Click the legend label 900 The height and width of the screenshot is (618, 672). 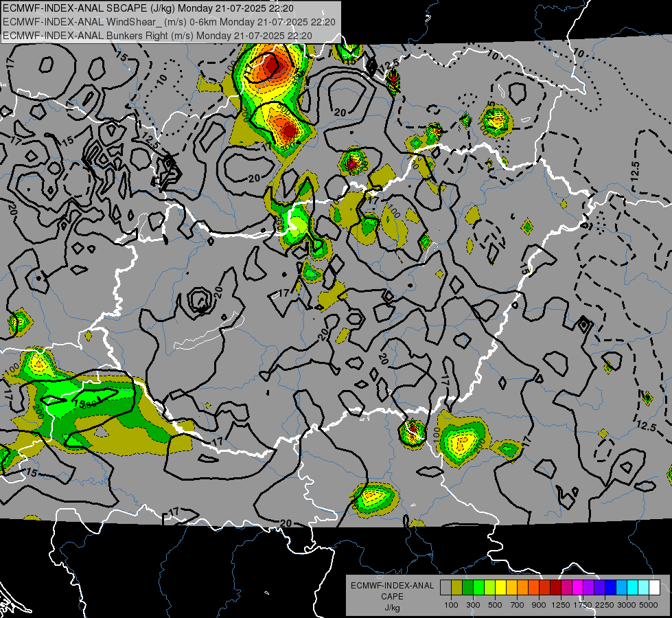coord(539,605)
